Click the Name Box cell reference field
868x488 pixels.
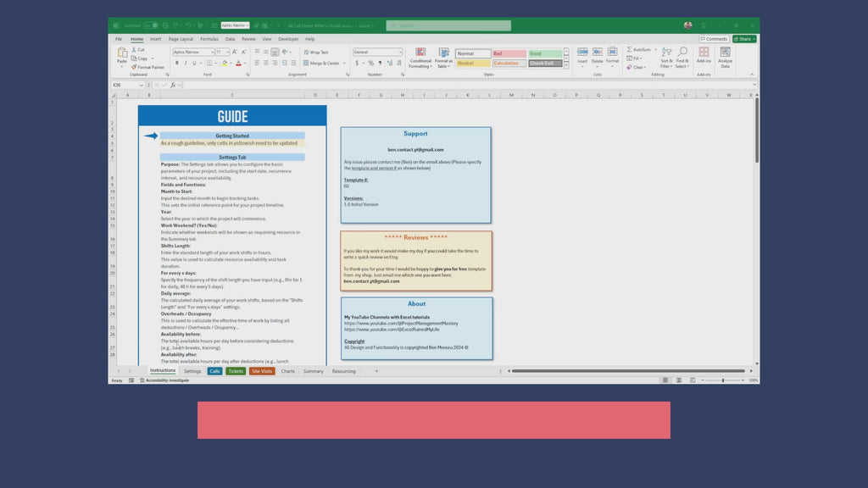[x=127, y=85]
